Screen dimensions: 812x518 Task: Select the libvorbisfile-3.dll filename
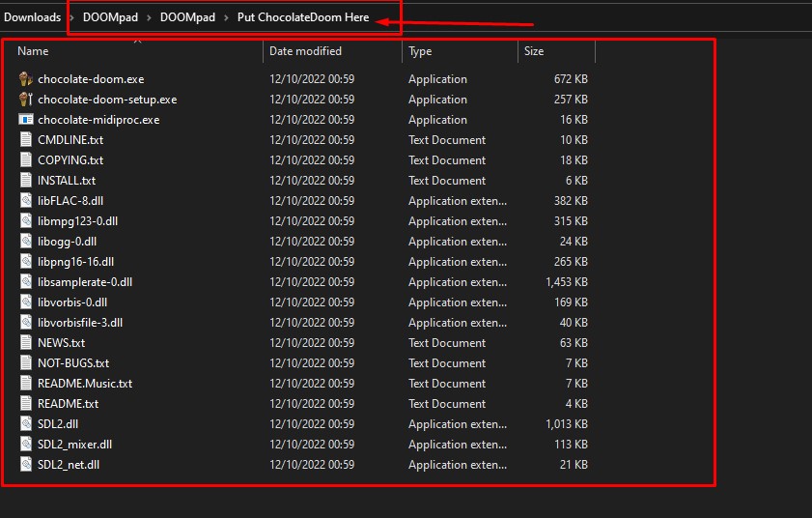pos(80,323)
